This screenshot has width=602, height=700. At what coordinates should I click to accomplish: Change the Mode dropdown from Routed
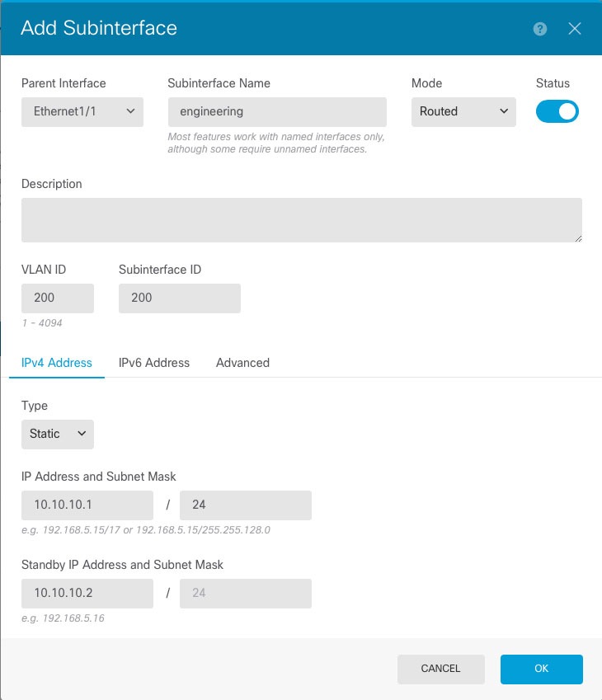click(x=463, y=111)
